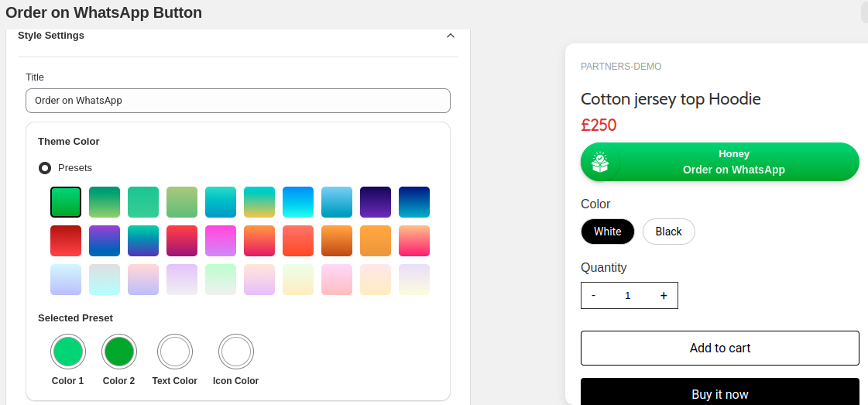Open the Icon Color picker circle
This screenshot has height=405, width=868.
point(236,352)
